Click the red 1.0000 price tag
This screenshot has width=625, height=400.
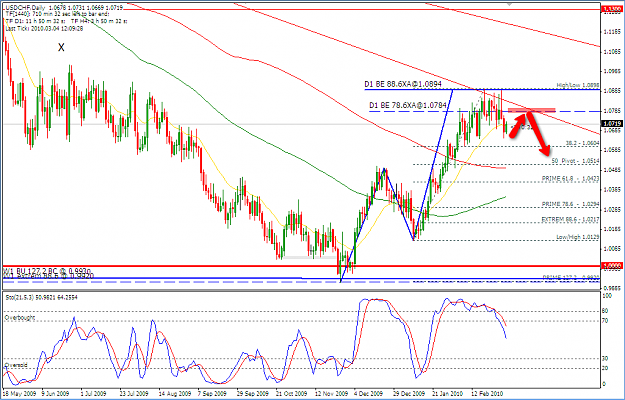613,265
